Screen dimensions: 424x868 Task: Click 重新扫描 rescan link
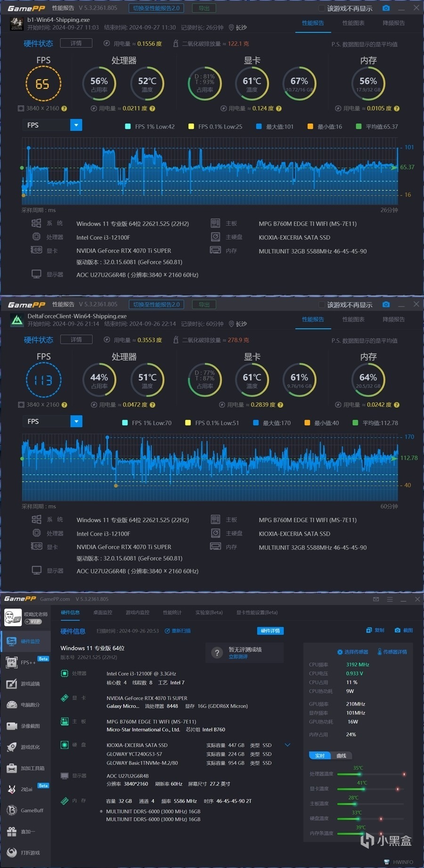pos(178,631)
